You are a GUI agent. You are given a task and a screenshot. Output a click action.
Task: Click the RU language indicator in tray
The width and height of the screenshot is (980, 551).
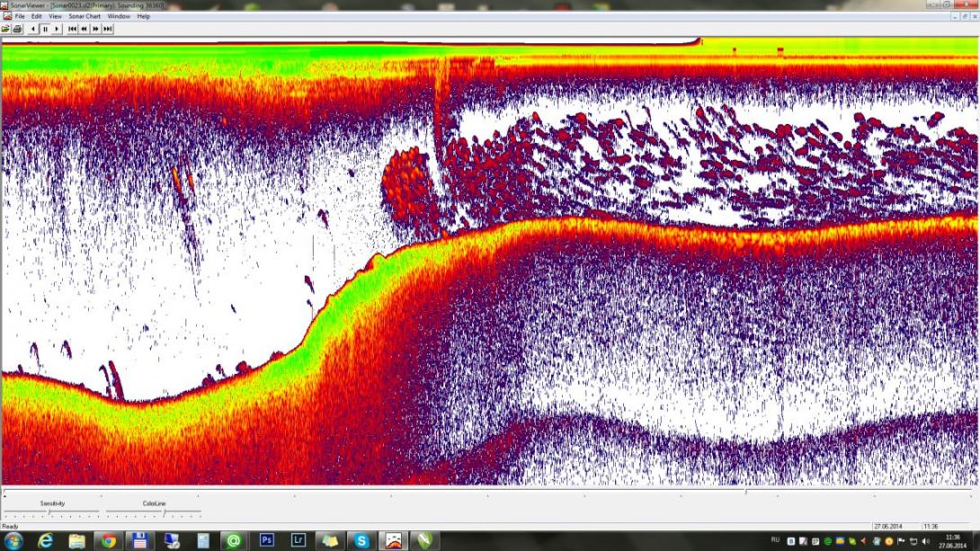(x=775, y=540)
